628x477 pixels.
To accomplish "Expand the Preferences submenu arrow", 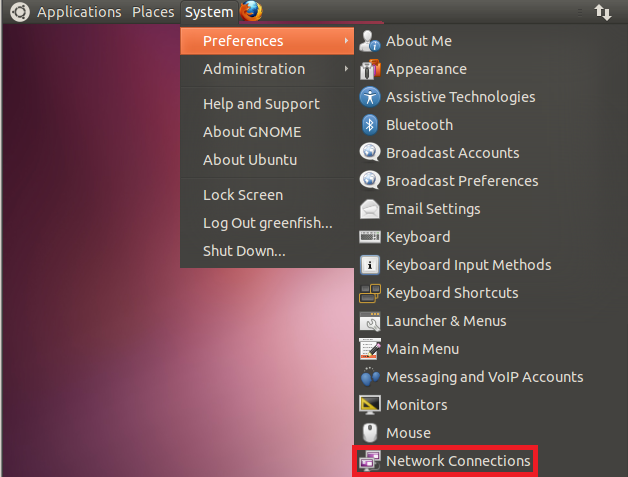I will pos(346,41).
